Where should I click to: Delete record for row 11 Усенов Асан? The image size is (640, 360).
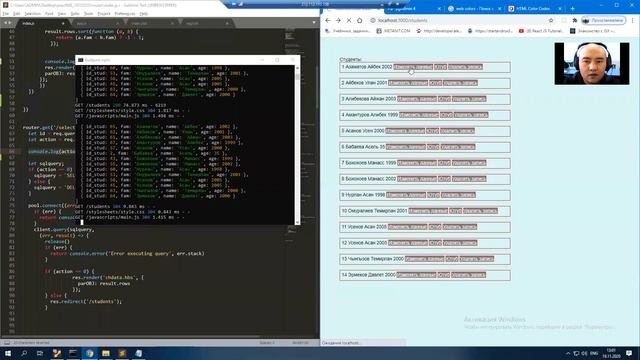pyautogui.click(x=460, y=227)
